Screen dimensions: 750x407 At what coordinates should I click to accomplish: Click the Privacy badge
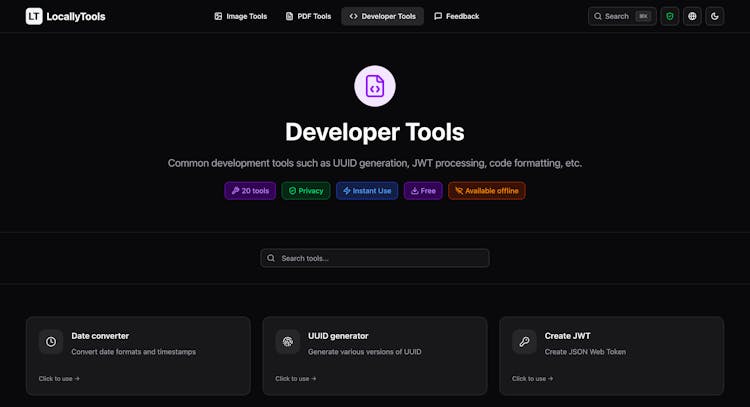(306, 191)
